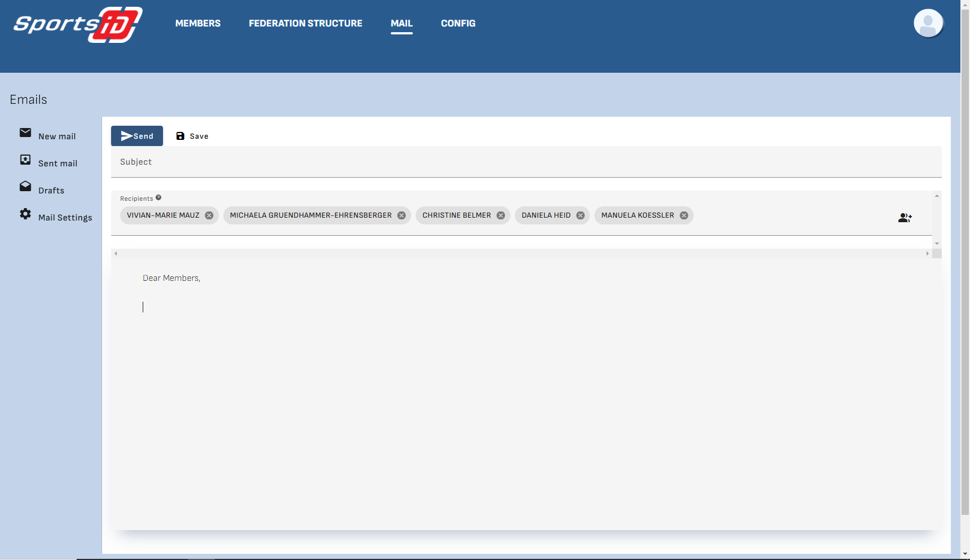Click the Sent mail icon

click(x=25, y=160)
